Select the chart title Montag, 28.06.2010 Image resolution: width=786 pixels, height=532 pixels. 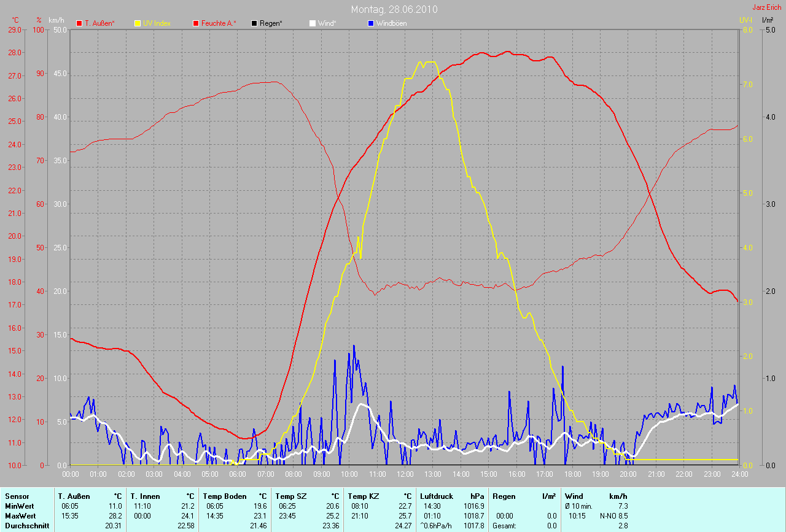(x=394, y=9)
